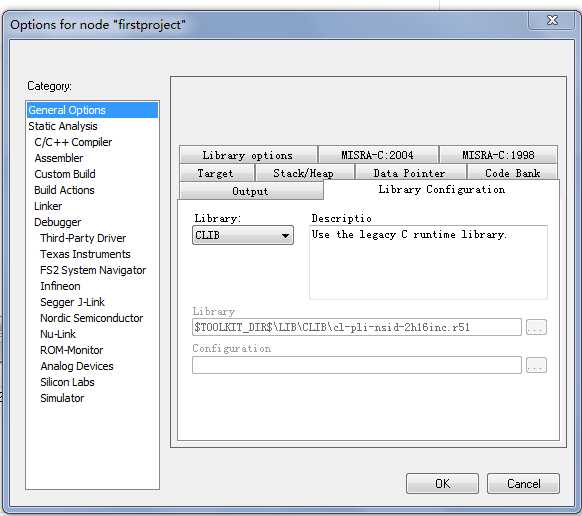This screenshot has height=516, width=582.
Task: Select Custom Build category
Action: tap(65, 174)
